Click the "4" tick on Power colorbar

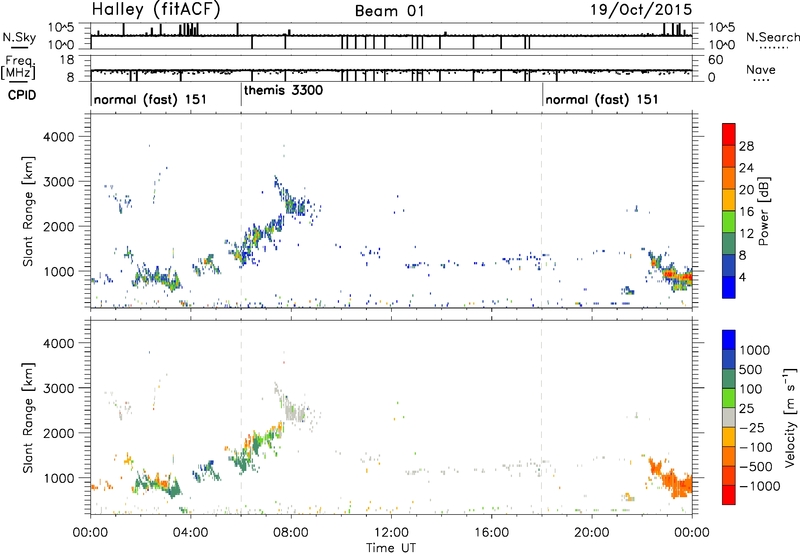pyautogui.click(x=743, y=277)
